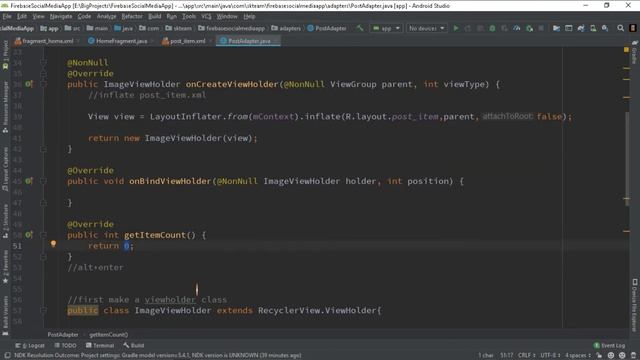Open the File menu
The width and height of the screenshot is (640, 360).
tap(7, 16)
